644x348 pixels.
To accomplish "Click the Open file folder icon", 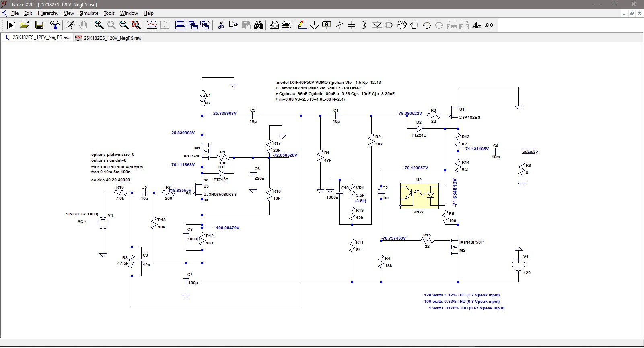I will [24, 25].
